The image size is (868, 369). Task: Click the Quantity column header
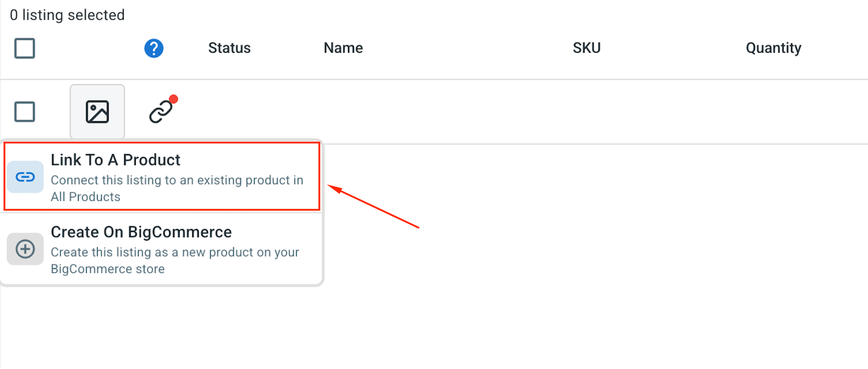pos(773,48)
